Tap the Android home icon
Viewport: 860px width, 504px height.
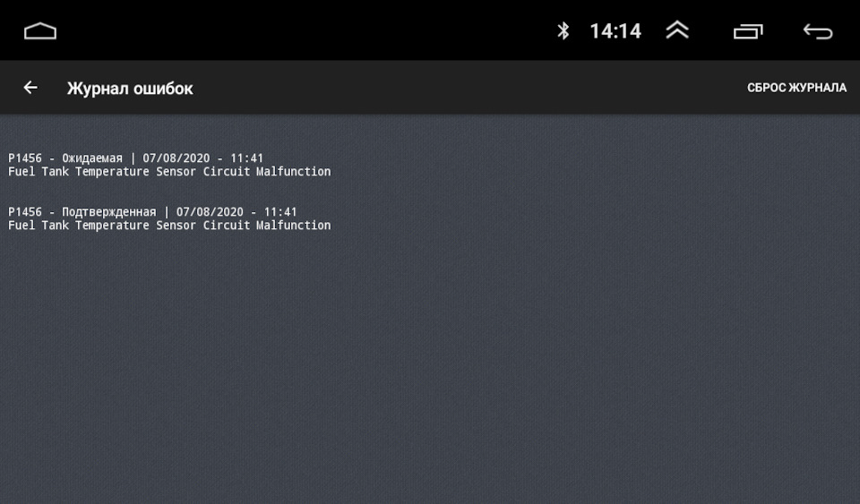tap(40, 31)
